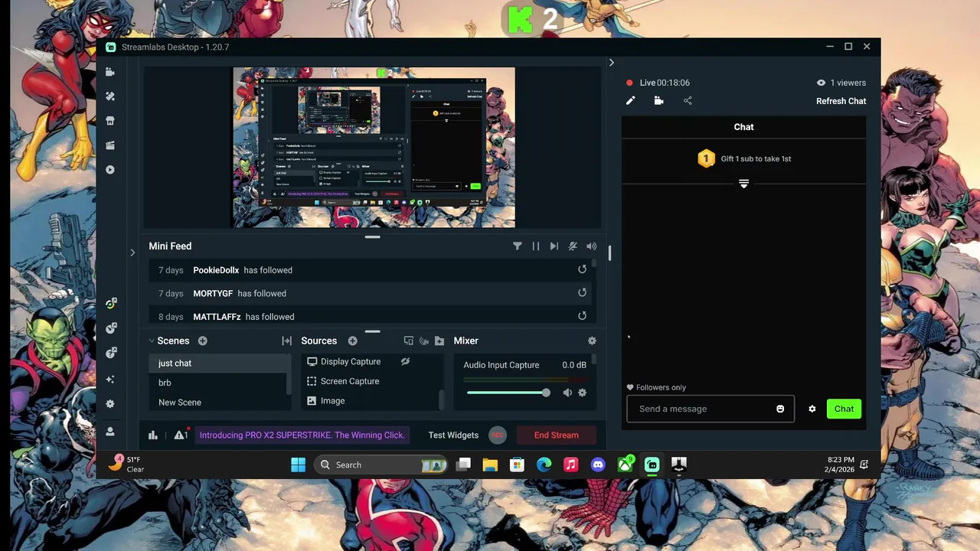Viewport: 980px width, 551px height.
Task: Add a new source with the plus icon
Action: click(353, 341)
